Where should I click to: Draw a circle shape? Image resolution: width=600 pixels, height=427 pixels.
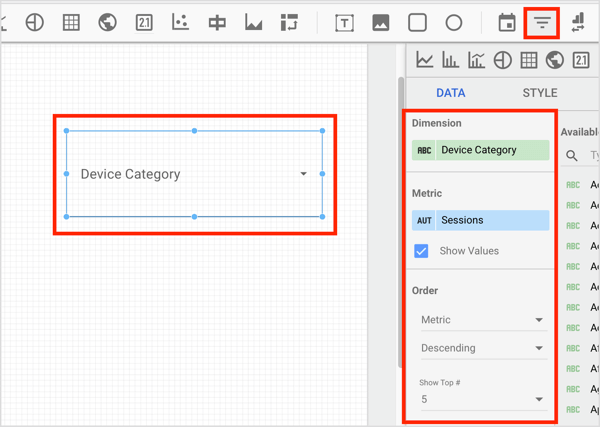tap(453, 22)
